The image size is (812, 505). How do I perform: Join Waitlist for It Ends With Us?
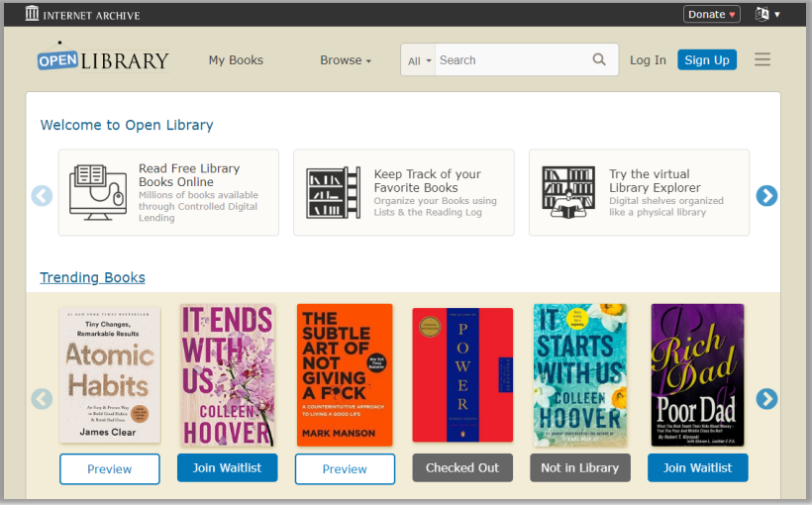(x=228, y=468)
